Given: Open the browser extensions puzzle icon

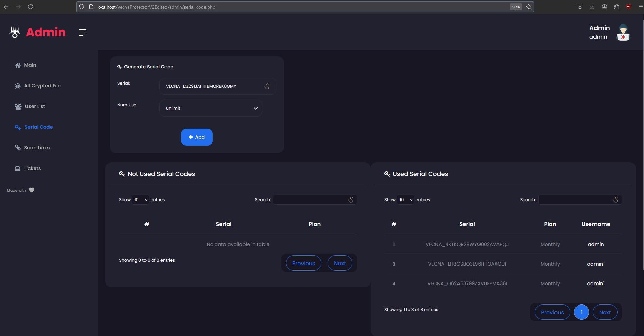Looking at the screenshot, I should (617, 7).
